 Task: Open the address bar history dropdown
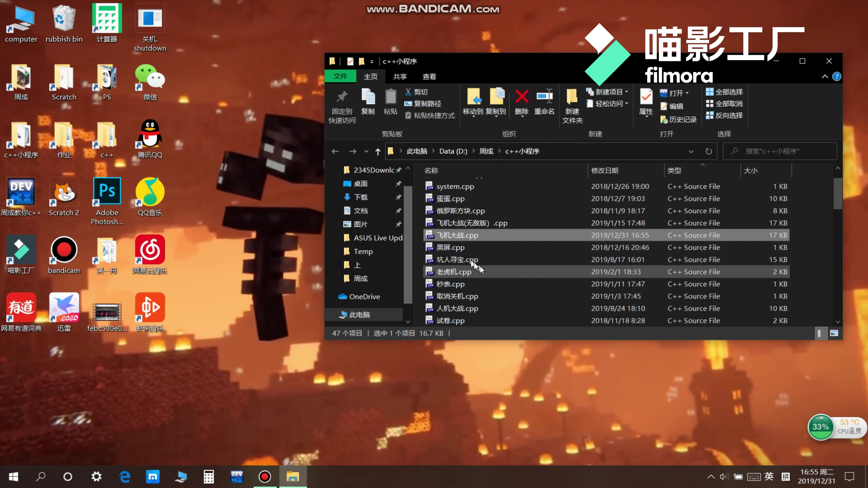(691, 152)
